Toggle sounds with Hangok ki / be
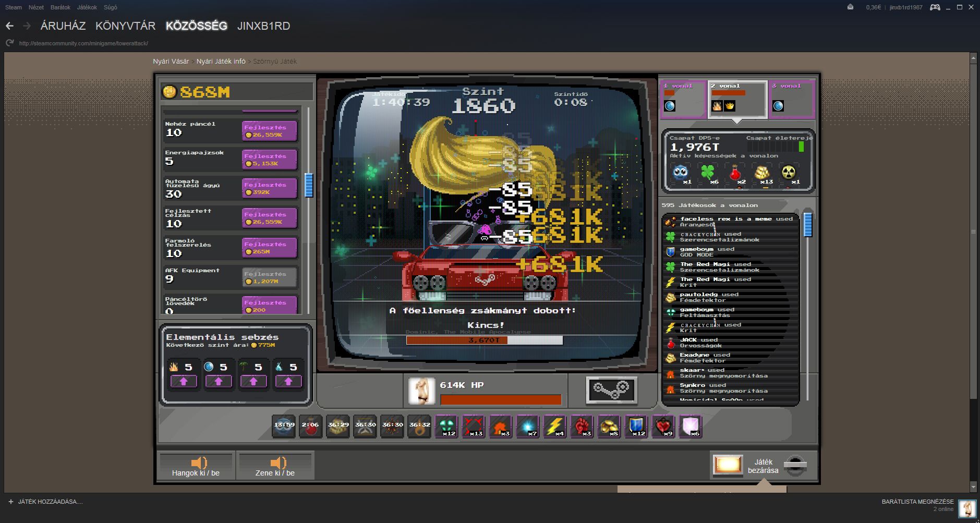This screenshot has width=980, height=523. pos(196,466)
